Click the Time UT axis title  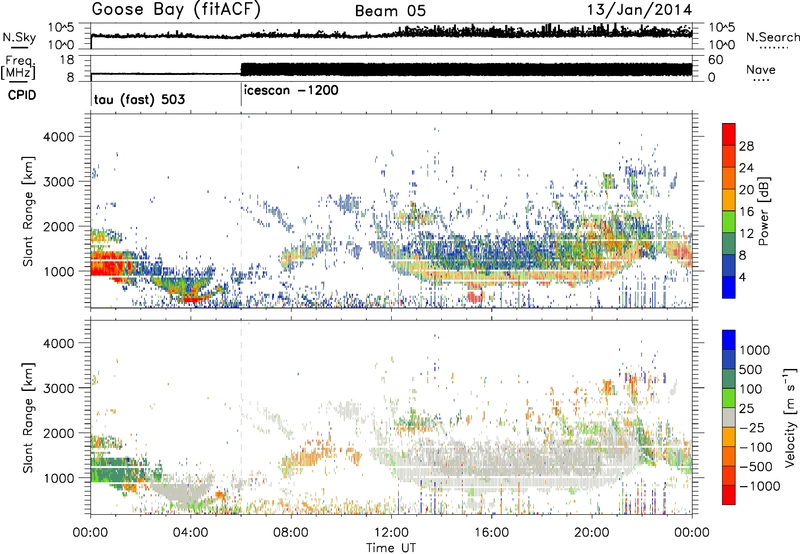coord(391,548)
